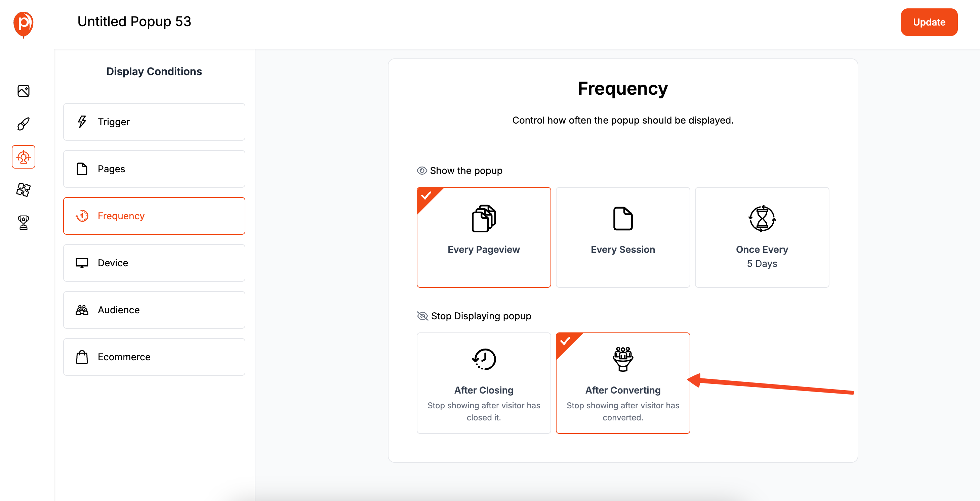Click the crossed-eye Stop Displaying icon

tap(422, 316)
